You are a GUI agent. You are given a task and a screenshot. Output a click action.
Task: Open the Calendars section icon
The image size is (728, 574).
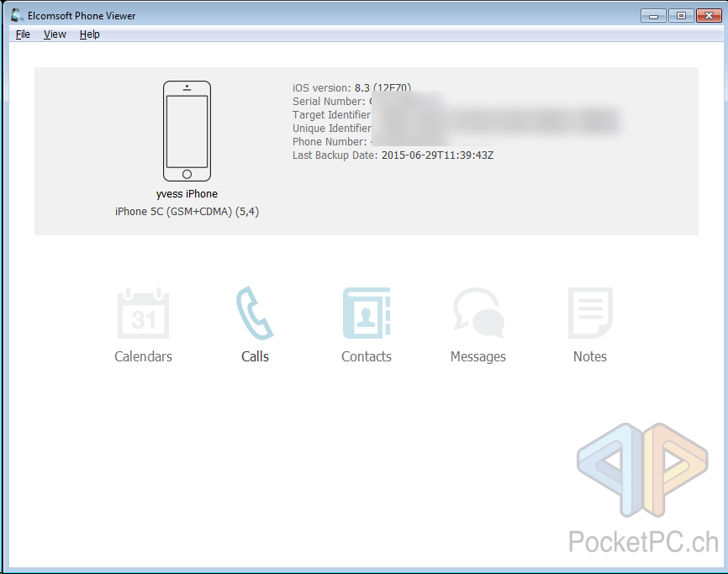pyautogui.click(x=143, y=313)
